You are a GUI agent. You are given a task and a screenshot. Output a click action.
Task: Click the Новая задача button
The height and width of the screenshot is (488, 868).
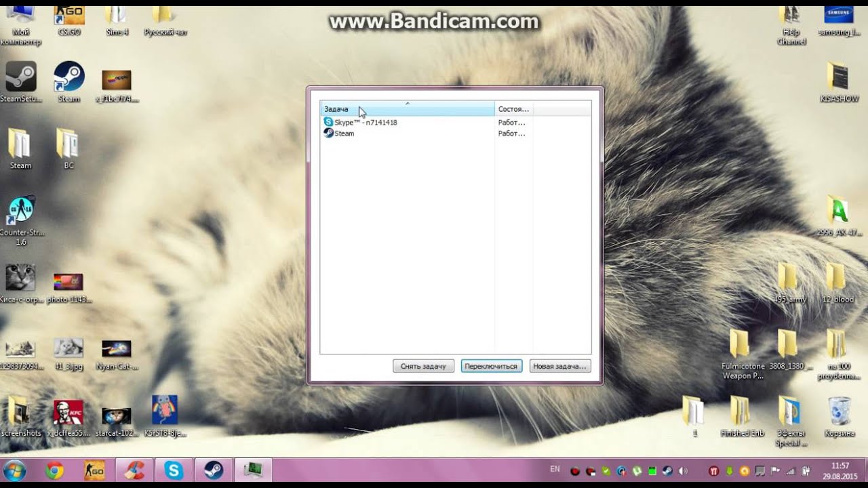click(x=560, y=366)
